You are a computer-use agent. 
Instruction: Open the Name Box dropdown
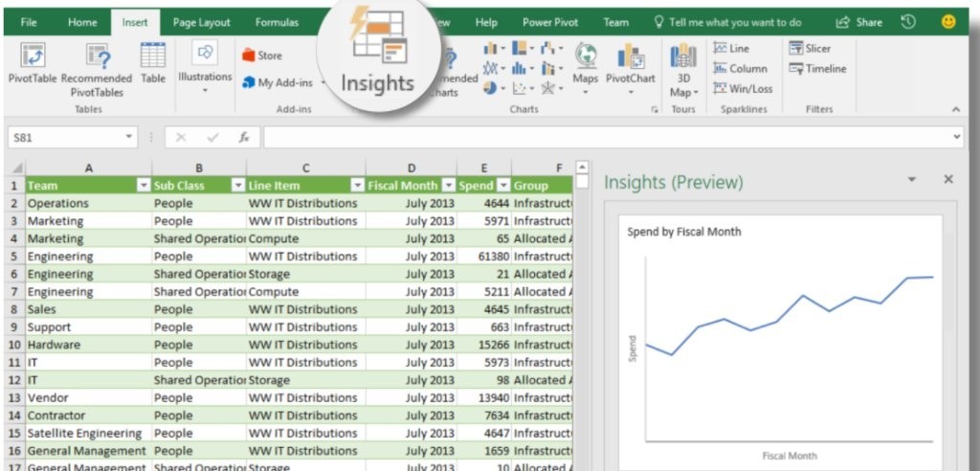coord(129,138)
